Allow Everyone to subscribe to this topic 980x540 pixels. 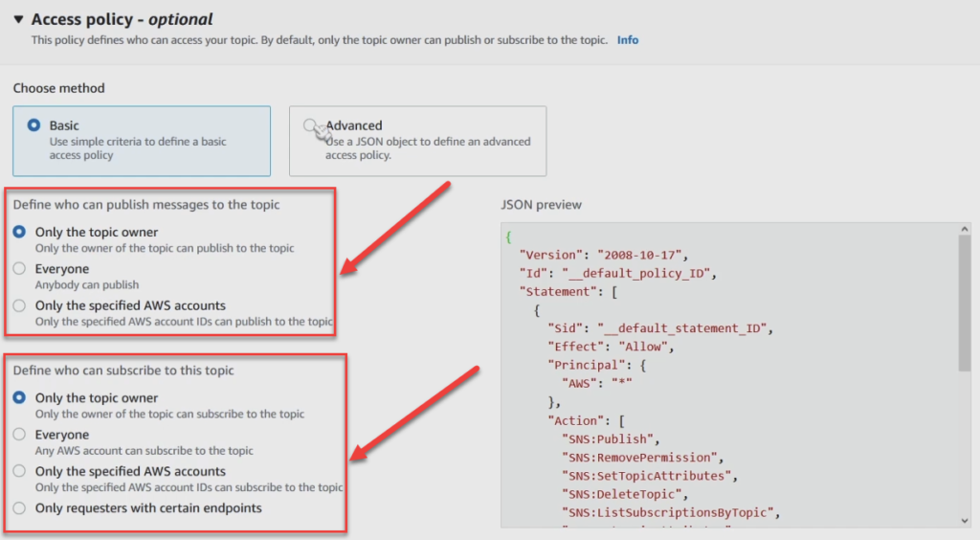(x=19, y=435)
